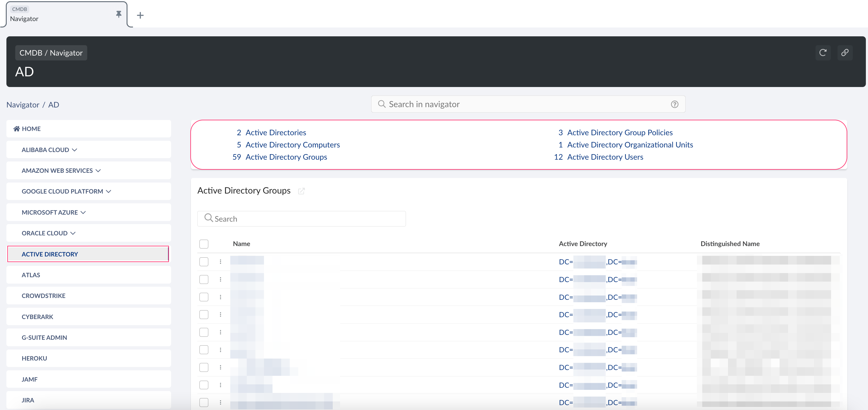Select CrowdStrike in the sidebar

click(x=89, y=296)
